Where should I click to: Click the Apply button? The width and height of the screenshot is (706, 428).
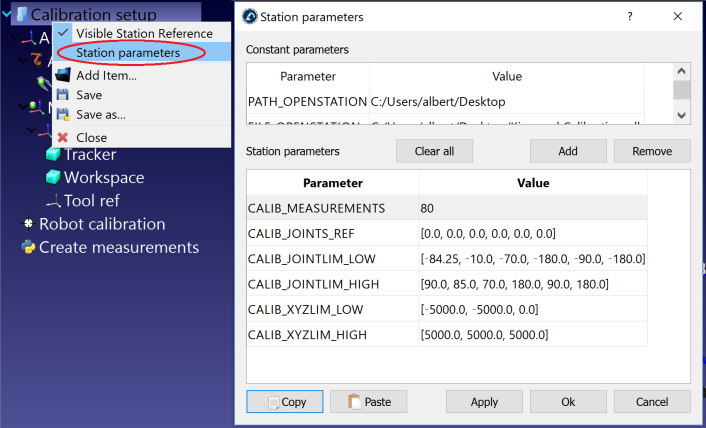(x=484, y=401)
